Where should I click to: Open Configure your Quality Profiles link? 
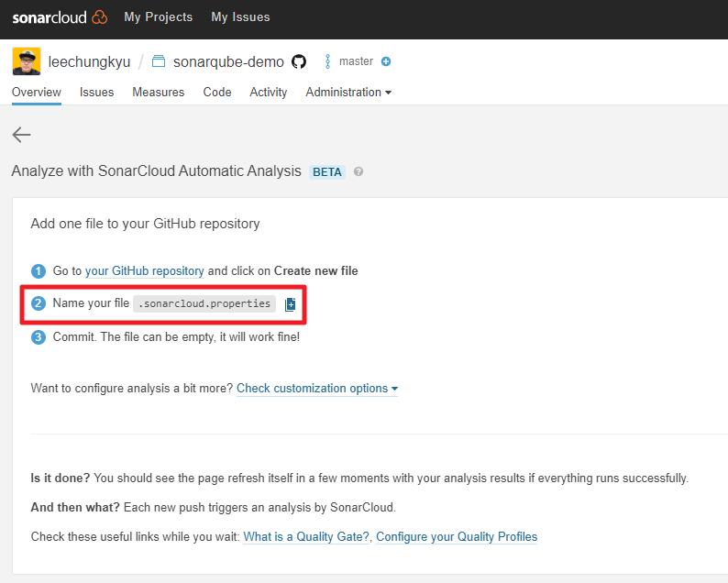457,536
